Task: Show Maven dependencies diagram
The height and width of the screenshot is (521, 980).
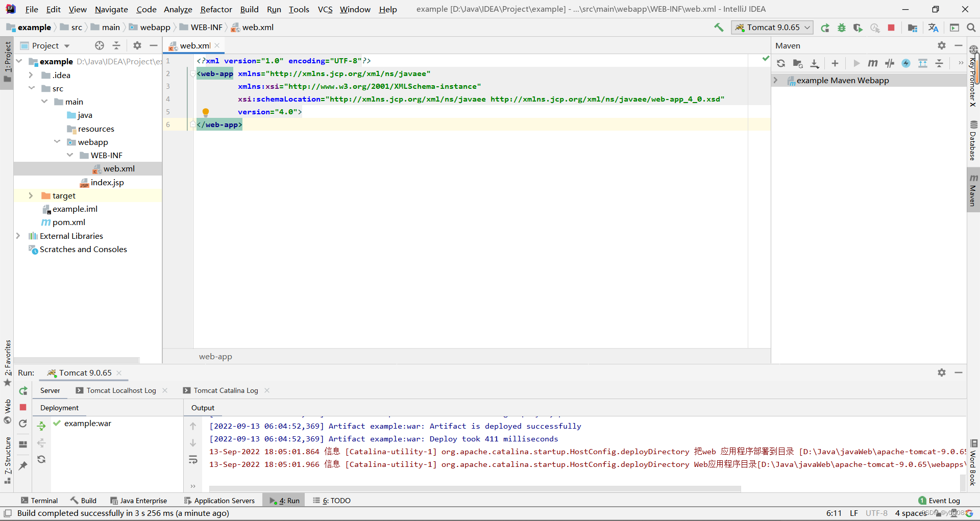Action: [x=923, y=63]
